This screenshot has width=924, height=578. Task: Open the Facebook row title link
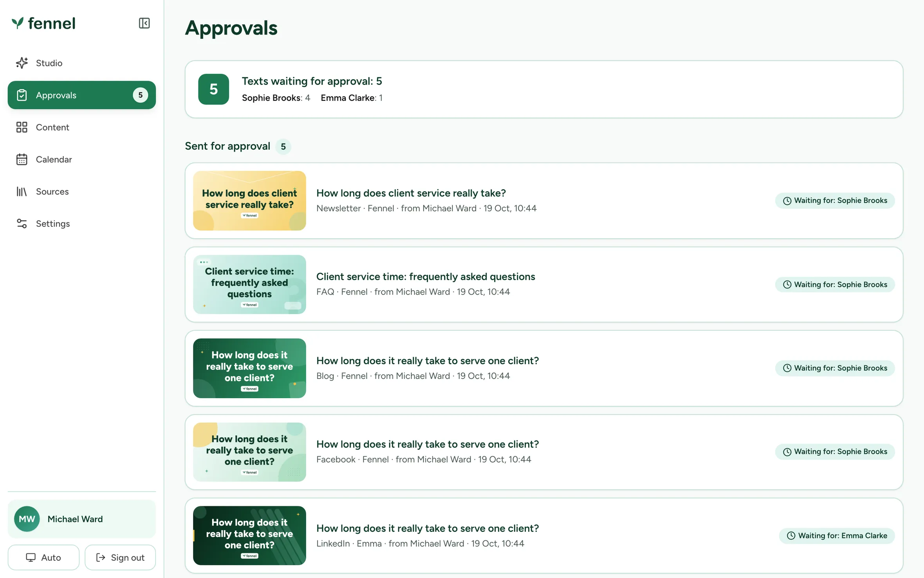[x=428, y=444]
